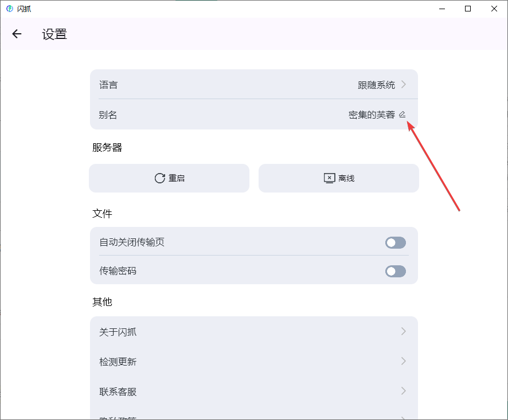Click the 闪抓 app logo in title bar
The image size is (508, 420).
9,9
